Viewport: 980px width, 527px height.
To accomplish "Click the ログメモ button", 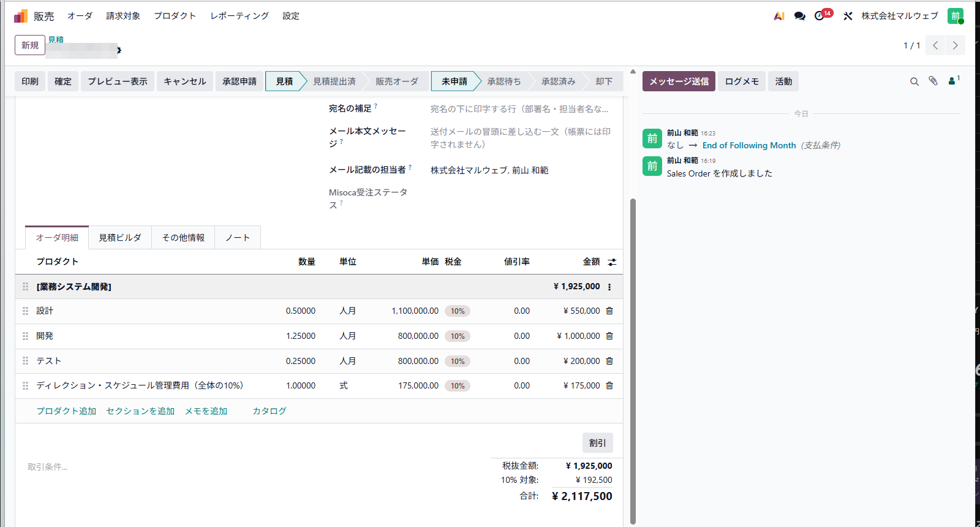I will point(742,82).
